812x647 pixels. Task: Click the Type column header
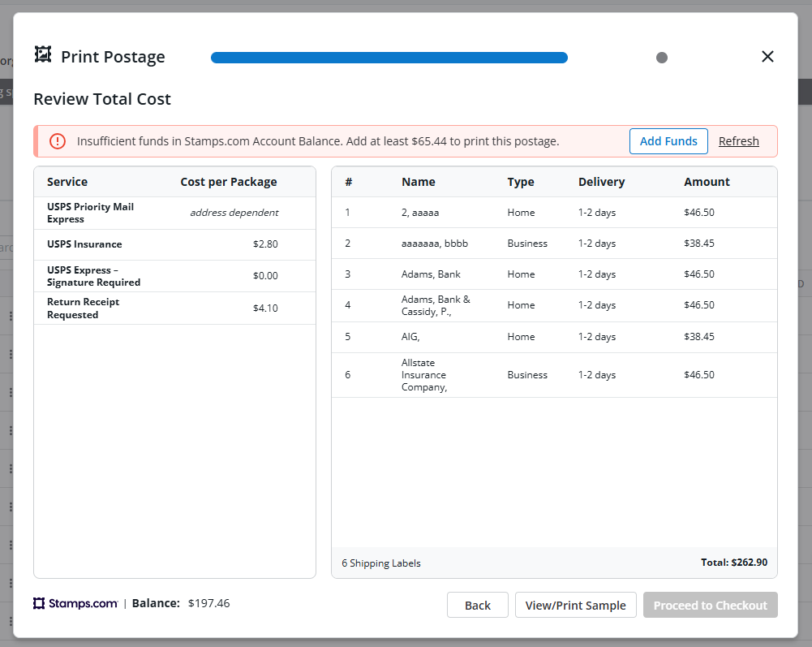pos(521,182)
